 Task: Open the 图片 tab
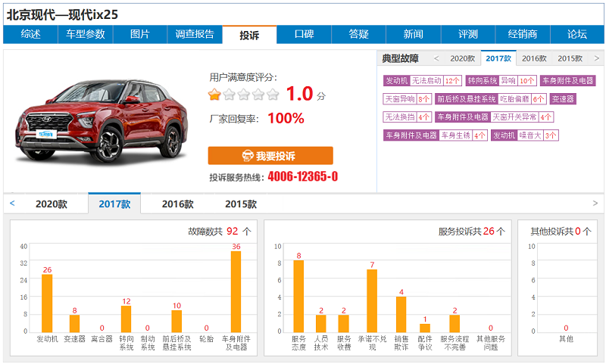click(x=140, y=34)
